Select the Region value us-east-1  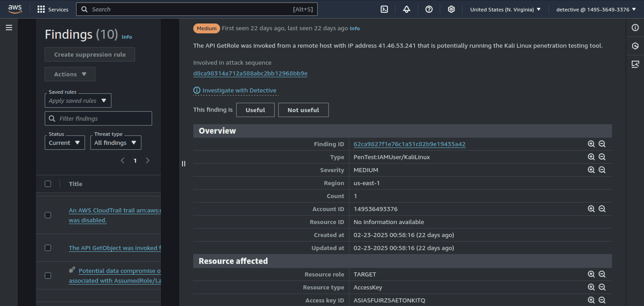tap(366, 183)
